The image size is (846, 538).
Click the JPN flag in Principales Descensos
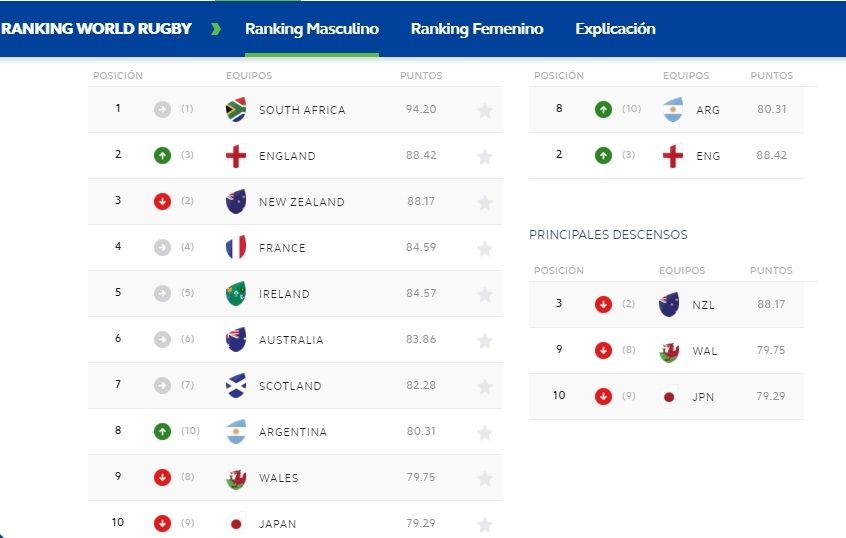point(669,396)
